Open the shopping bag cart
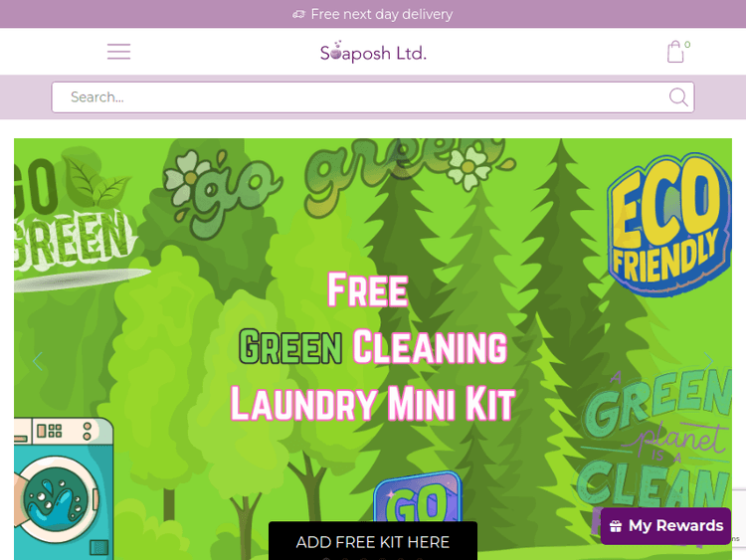 click(675, 52)
